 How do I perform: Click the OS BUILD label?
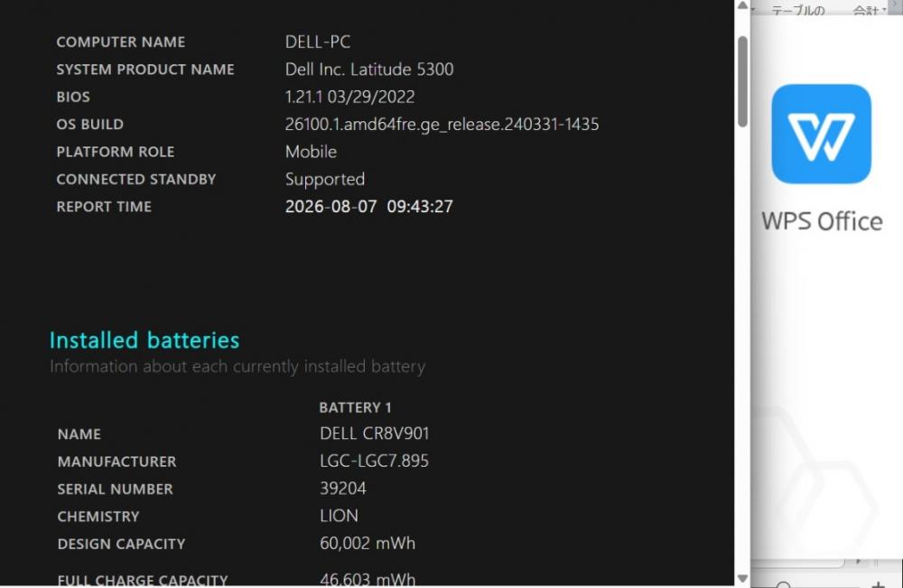(89, 125)
